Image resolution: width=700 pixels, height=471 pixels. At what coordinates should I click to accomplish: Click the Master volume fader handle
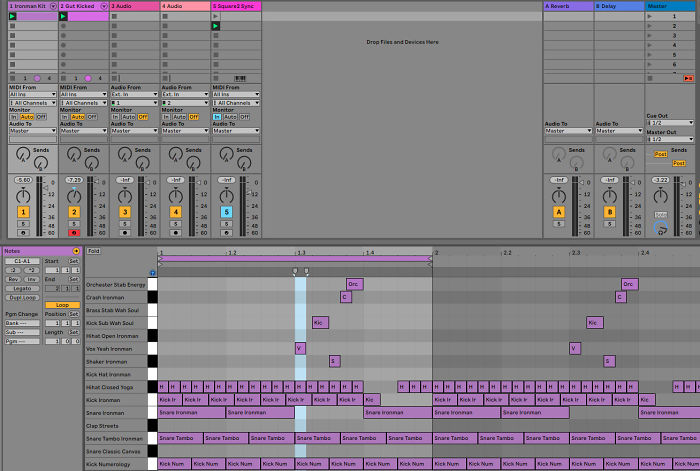coord(683,183)
